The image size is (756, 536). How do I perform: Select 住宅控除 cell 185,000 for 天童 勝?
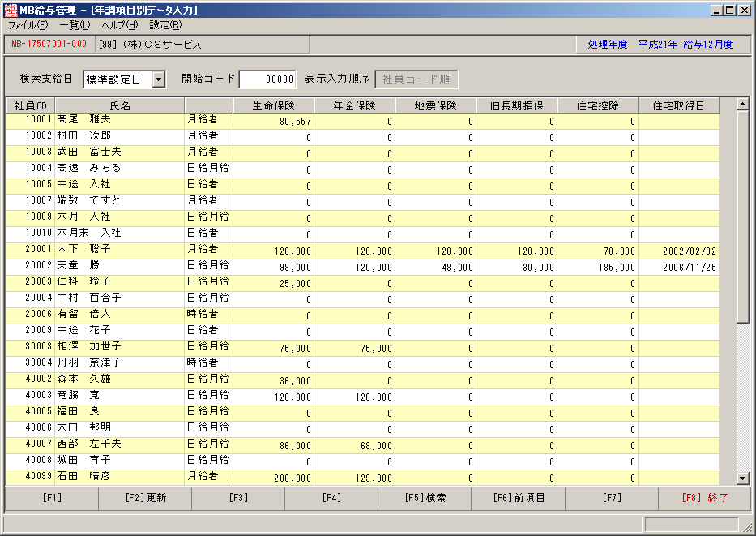(597, 268)
